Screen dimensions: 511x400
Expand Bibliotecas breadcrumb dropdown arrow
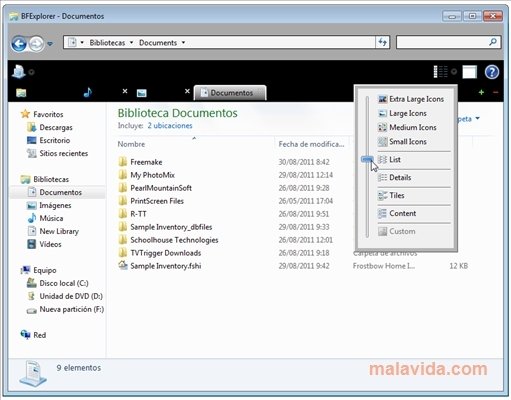click(x=131, y=43)
